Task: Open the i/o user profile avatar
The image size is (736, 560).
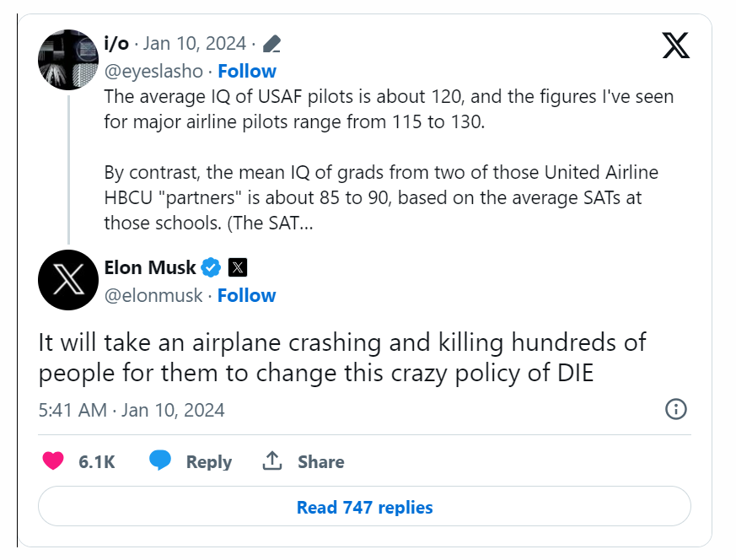Action: [x=68, y=60]
